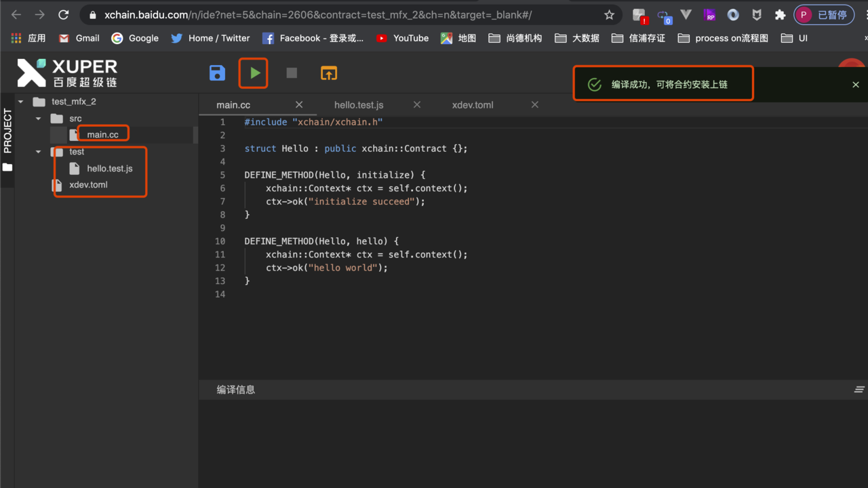Image resolution: width=868 pixels, height=488 pixels.
Task: Switch to the xdev.toml tab
Action: (473, 104)
